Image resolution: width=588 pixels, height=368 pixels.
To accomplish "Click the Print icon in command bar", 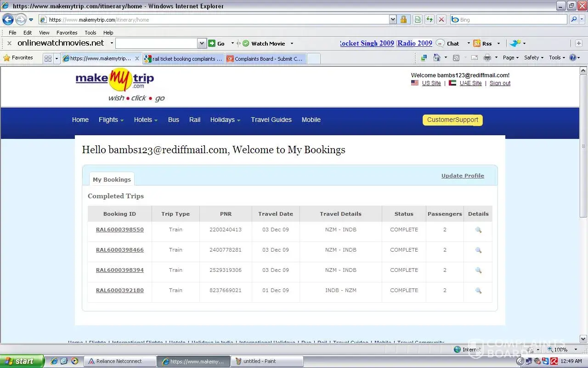I will [x=487, y=57].
